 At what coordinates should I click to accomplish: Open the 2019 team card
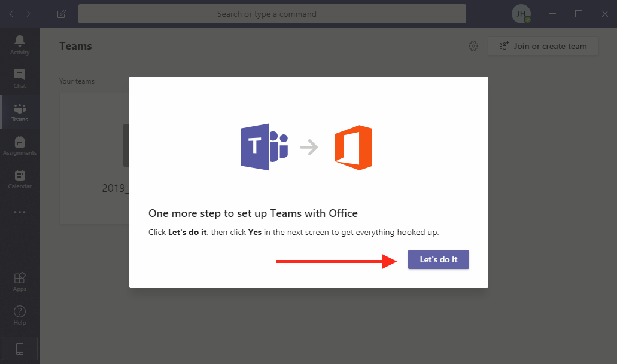(96, 158)
